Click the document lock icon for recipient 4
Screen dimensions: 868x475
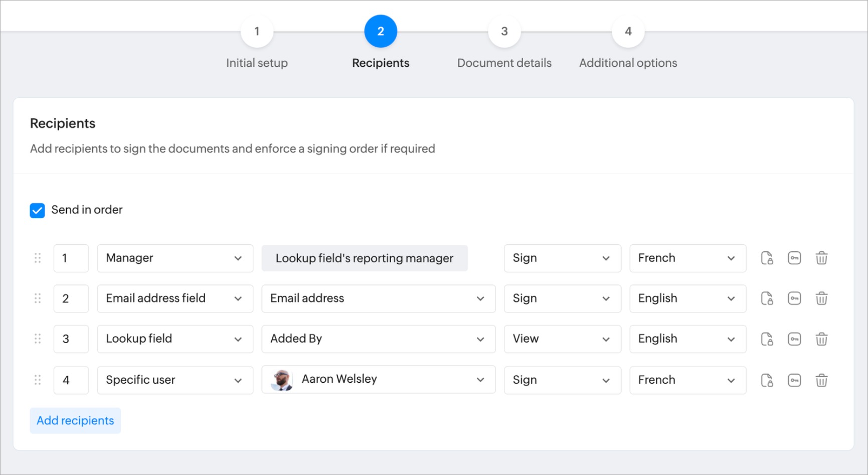click(x=767, y=380)
